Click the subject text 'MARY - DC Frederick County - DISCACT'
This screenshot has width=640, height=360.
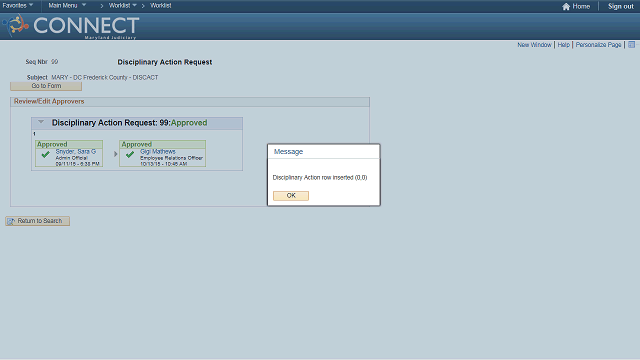(104, 77)
